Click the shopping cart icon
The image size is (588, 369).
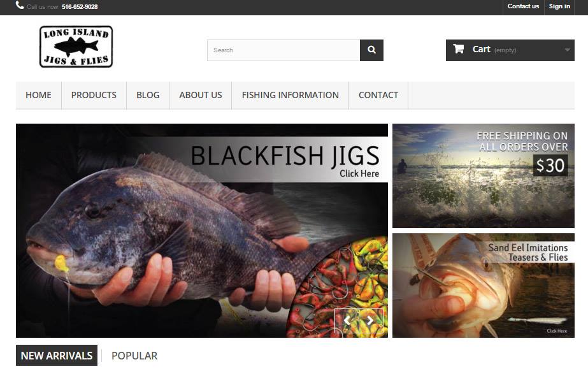coord(458,48)
